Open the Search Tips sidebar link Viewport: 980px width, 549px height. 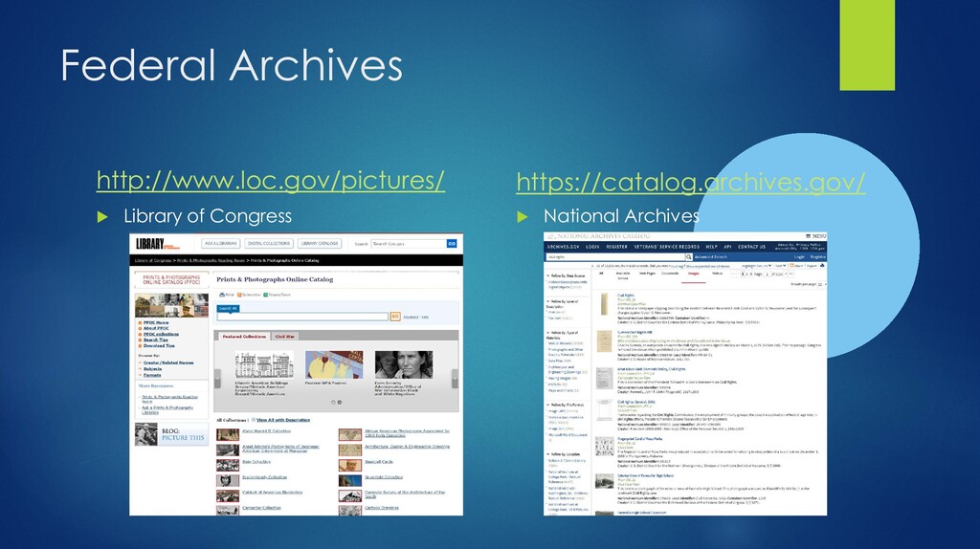[x=156, y=340]
